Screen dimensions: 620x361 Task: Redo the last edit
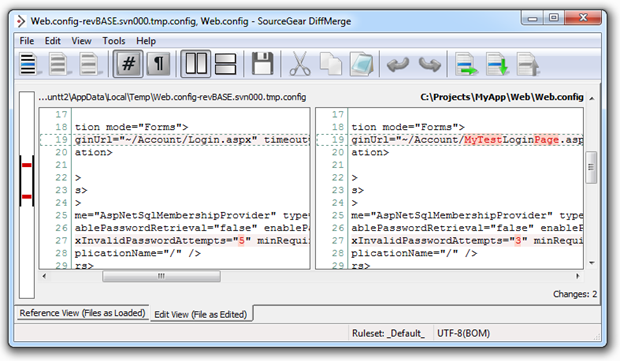[429, 64]
